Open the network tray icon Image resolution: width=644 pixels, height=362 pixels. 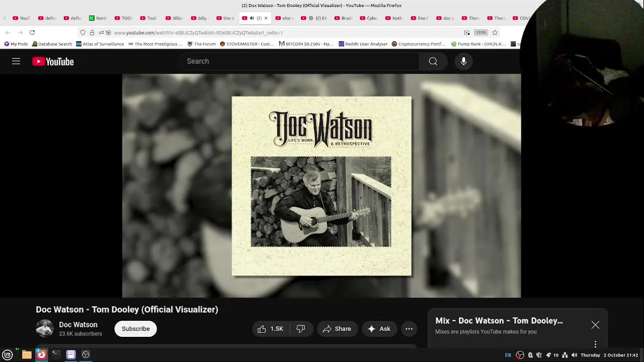click(x=565, y=355)
